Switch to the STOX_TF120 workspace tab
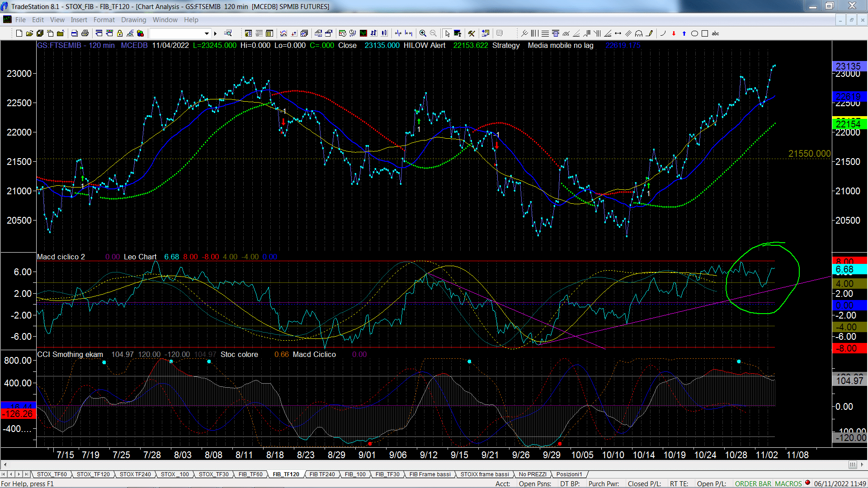 tap(93, 474)
